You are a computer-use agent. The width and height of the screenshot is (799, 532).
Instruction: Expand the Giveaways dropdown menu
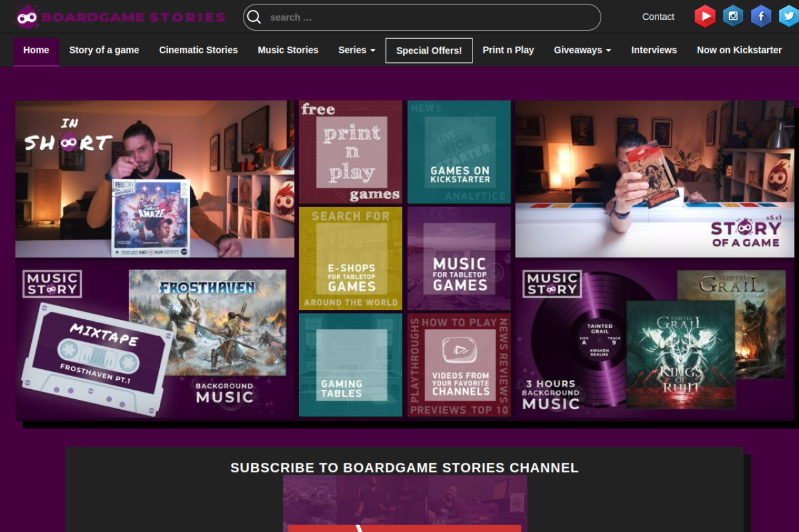pos(582,50)
